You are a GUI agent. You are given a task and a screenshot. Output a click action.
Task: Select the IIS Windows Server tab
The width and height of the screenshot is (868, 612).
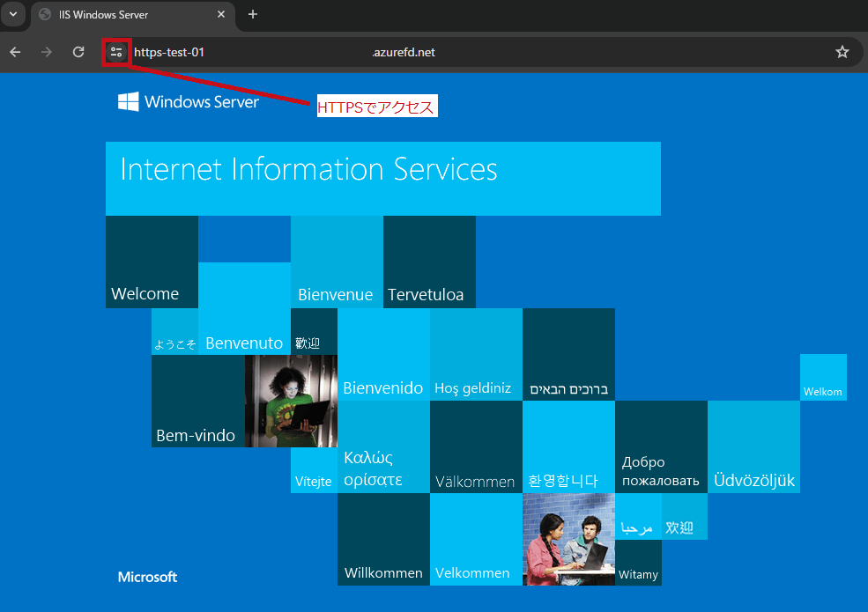coord(123,15)
